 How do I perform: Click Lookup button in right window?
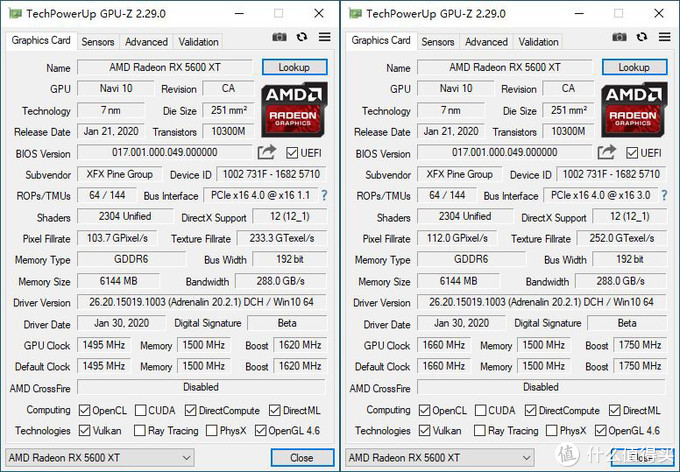click(634, 67)
